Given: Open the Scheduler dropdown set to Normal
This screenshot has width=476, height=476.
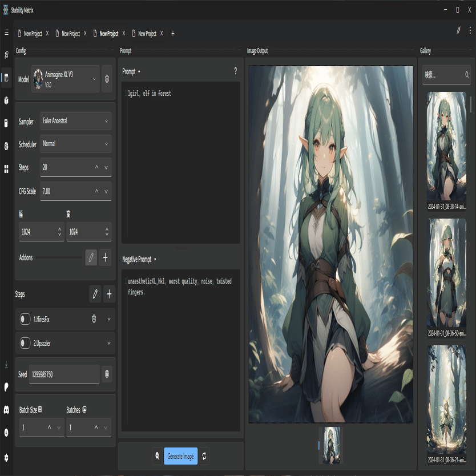Looking at the screenshot, I should (x=75, y=144).
